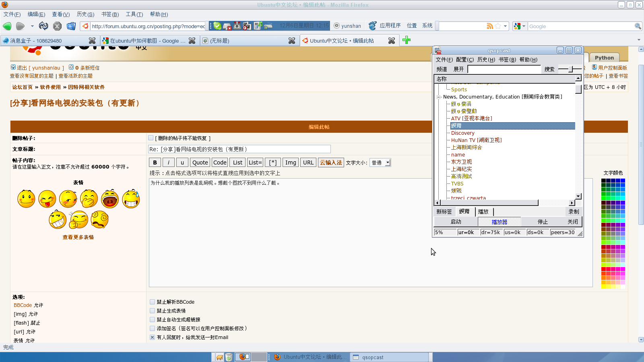Check 添加签名 option
Viewport: 644px width, 362px height.
tap(152, 328)
